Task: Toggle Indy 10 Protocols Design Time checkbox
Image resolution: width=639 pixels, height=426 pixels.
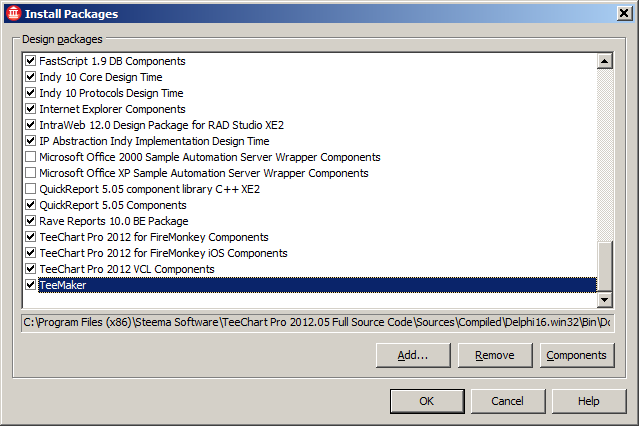Action: click(x=31, y=93)
